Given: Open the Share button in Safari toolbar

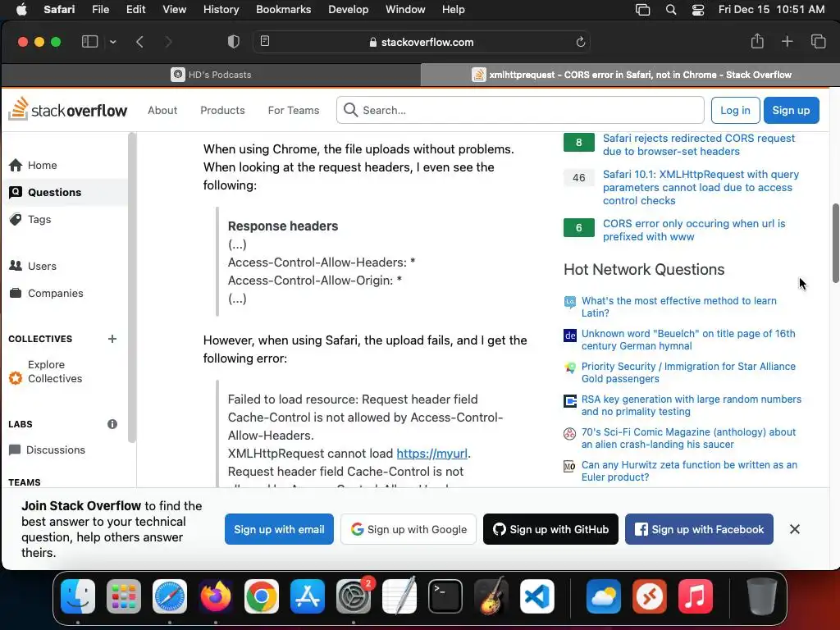Looking at the screenshot, I should click(x=757, y=41).
